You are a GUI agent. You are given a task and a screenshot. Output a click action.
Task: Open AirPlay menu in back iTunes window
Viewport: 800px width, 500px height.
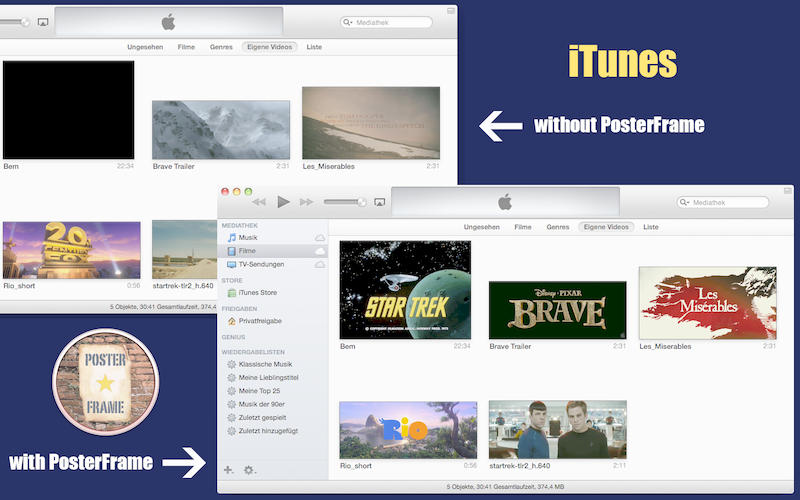click(43, 22)
